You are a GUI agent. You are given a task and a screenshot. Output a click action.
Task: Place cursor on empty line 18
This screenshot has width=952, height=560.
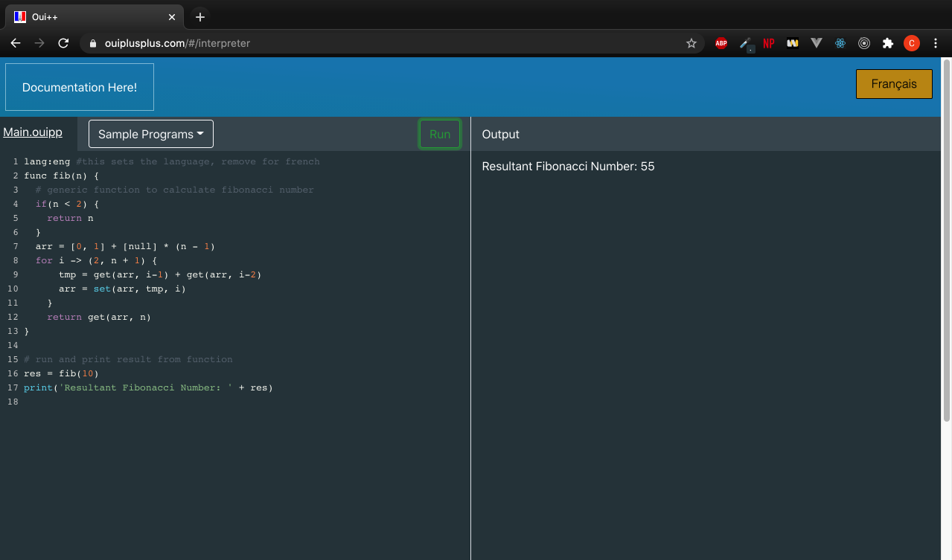click(x=246, y=402)
